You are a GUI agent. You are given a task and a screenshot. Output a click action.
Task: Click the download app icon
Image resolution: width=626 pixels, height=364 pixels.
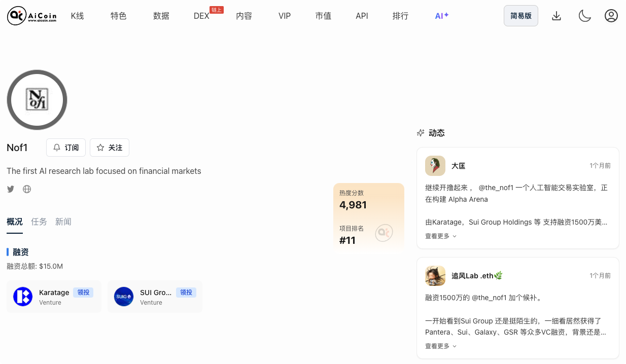point(557,16)
